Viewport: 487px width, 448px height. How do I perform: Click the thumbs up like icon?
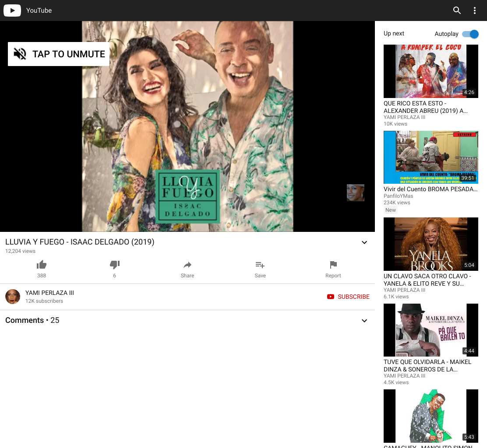pos(41,265)
